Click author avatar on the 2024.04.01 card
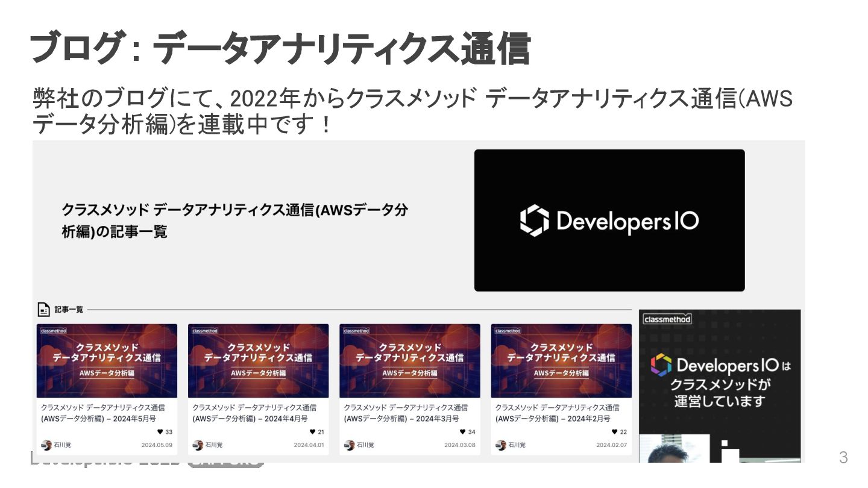Viewport: 868px width, 488px height. [x=198, y=445]
